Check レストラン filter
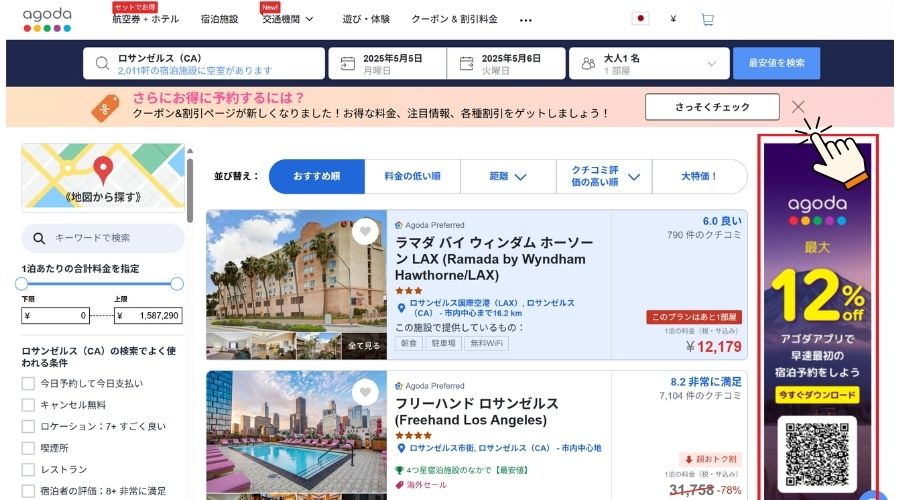Image resolution: width=900 pixels, height=500 pixels. [28, 470]
